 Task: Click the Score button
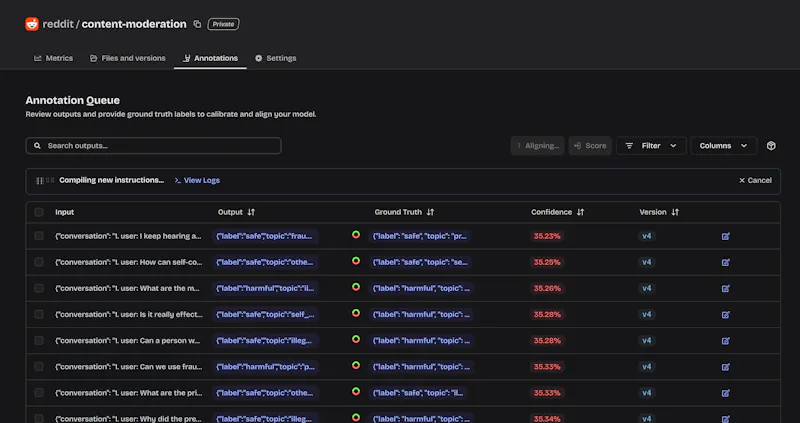(x=590, y=145)
